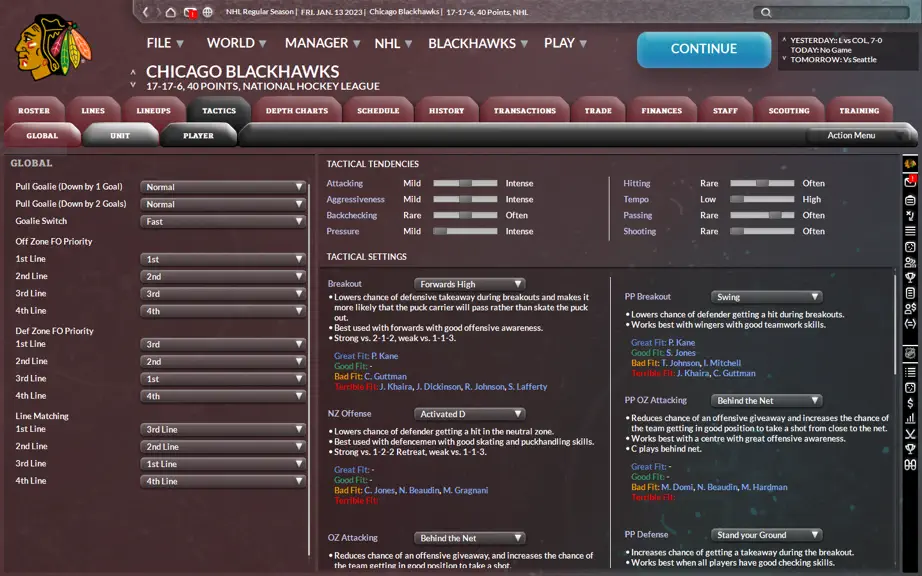Image resolution: width=922 pixels, height=576 pixels.
Task: Click the TOMORROW: Vs Seattle schedule entry
Action: [833, 59]
